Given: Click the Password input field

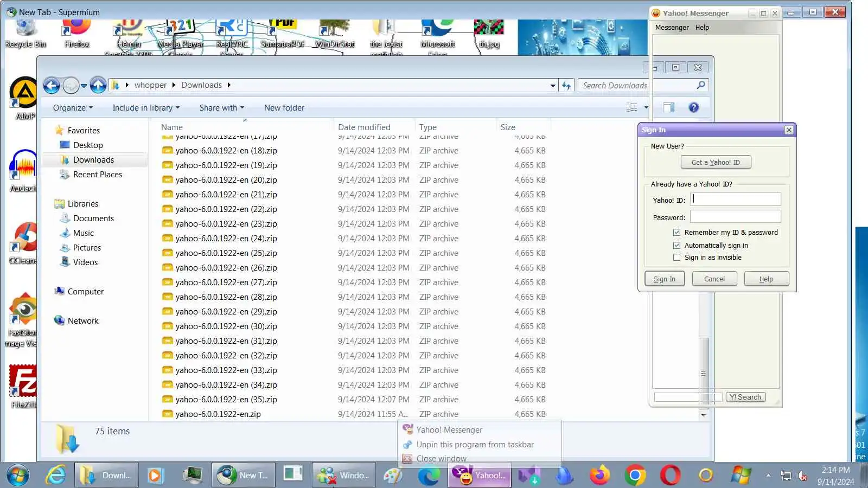Looking at the screenshot, I should tap(735, 216).
